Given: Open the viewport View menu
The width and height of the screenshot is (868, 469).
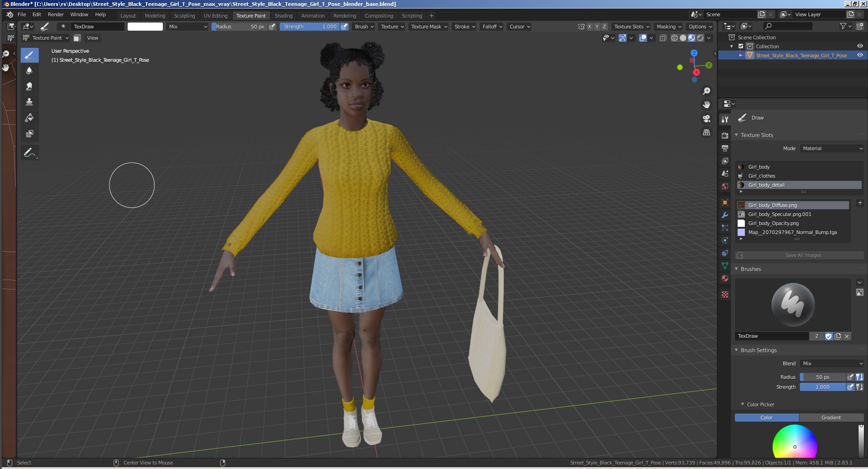Looking at the screenshot, I should [x=92, y=38].
